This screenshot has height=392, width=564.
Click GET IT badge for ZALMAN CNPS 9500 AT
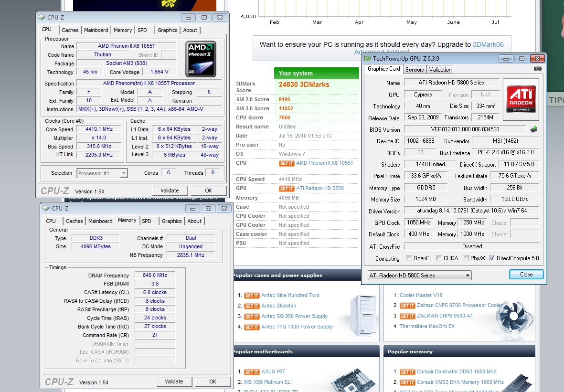(x=407, y=316)
